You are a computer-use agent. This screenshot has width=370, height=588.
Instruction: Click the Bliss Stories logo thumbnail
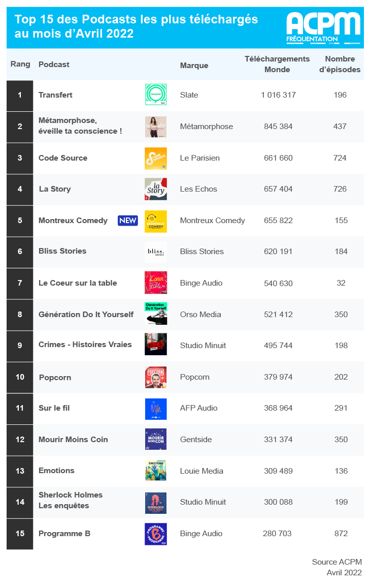[156, 252]
